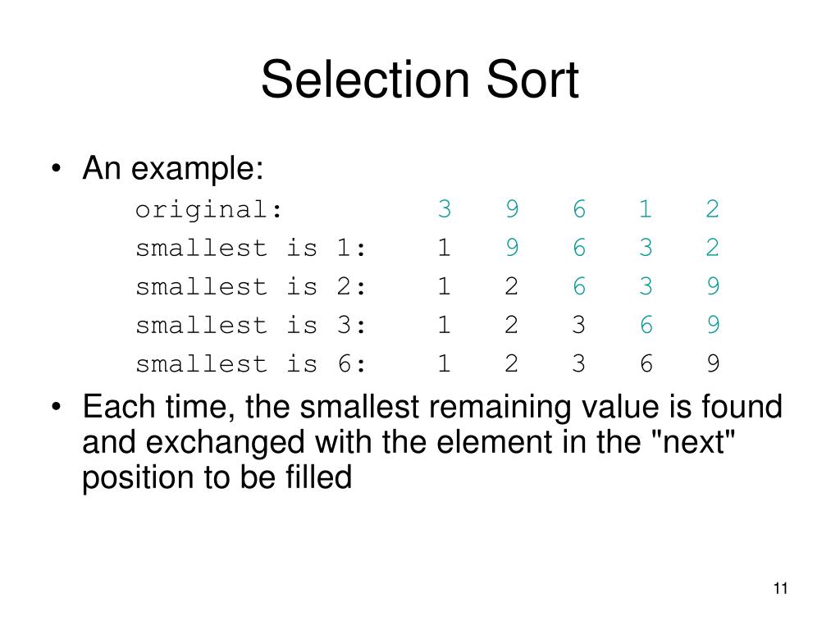Click the "An example:" bullet text

pyautogui.click(x=172, y=169)
